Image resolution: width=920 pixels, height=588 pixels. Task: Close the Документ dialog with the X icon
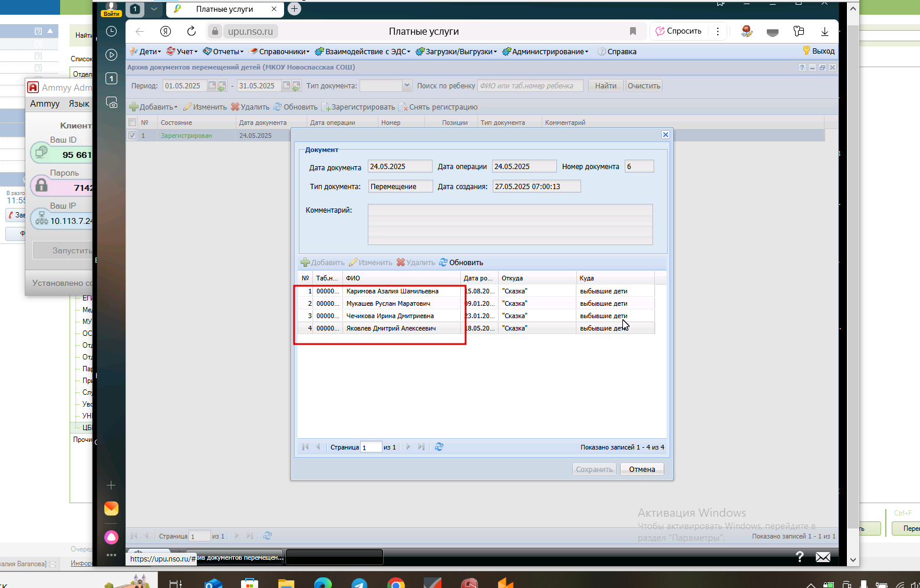[x=665, y=134]
